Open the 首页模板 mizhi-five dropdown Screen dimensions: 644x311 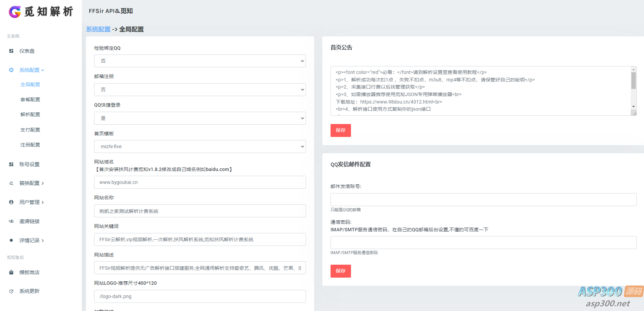[x=200, y=146]
